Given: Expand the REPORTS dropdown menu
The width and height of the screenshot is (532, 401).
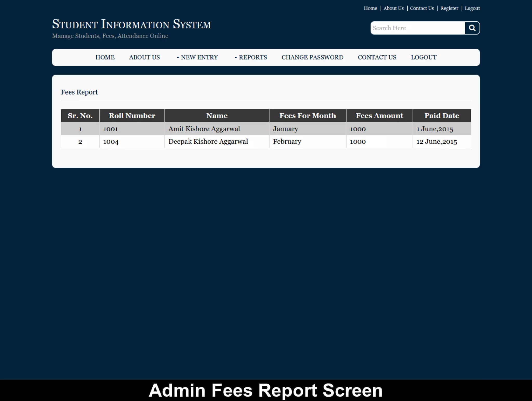Looking at the screenshot, I should [x=251, y=57].
